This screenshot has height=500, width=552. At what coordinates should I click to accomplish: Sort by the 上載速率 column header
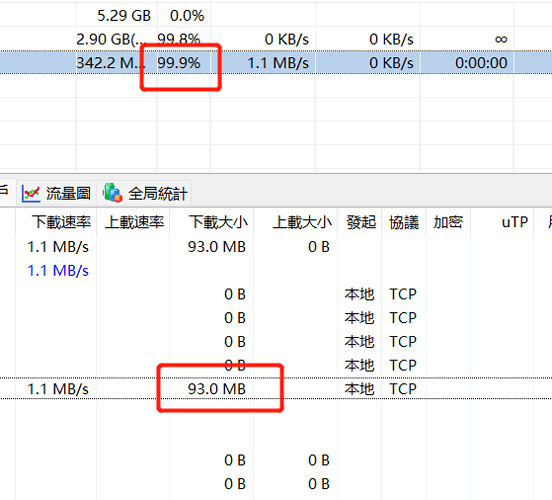coord(134,222)
